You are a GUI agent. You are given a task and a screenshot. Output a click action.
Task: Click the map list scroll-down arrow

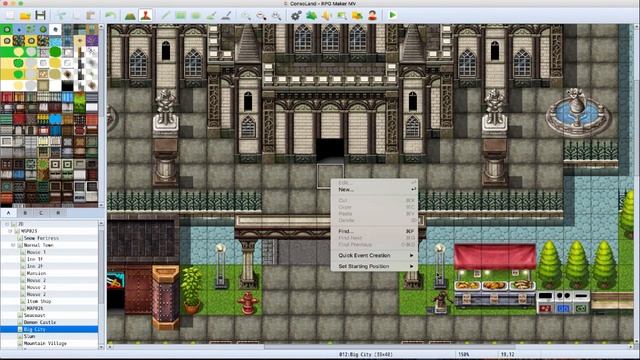tap(101, 347)
